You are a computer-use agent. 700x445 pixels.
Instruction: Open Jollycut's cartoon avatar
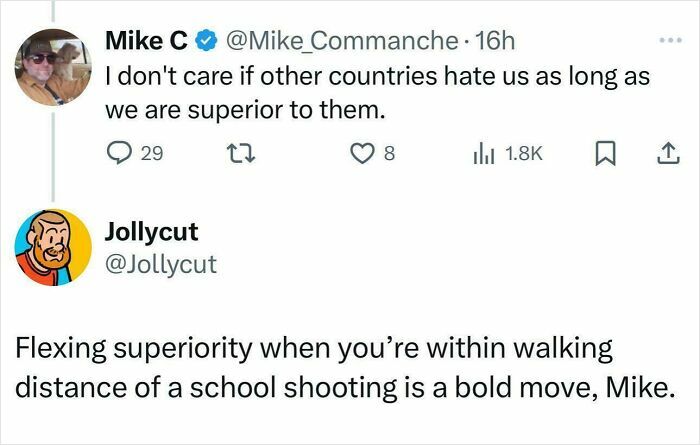[x=53, y=247]
